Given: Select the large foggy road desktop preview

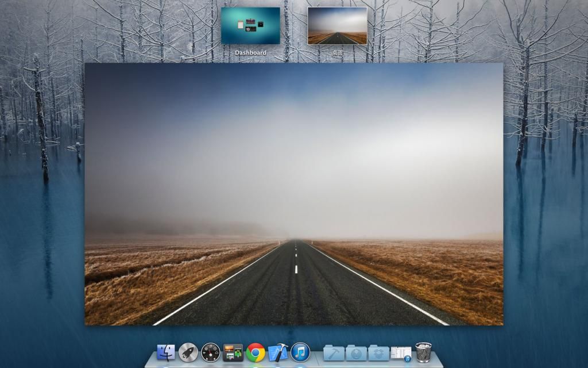Looking at the screenshot, I should pyautogui.click(x=294, y=194).
